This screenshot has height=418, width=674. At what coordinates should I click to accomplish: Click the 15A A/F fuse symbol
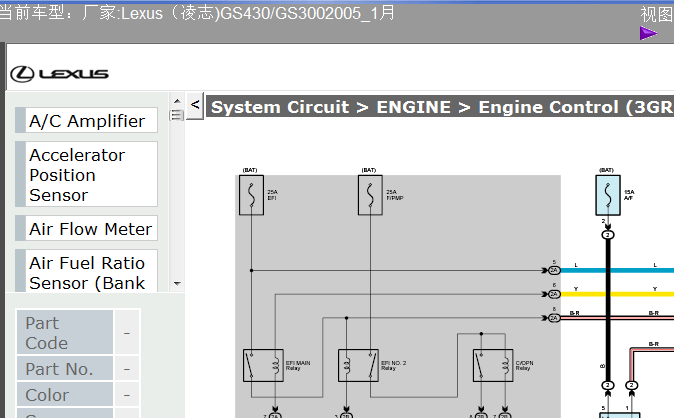(x=608, y=195)
